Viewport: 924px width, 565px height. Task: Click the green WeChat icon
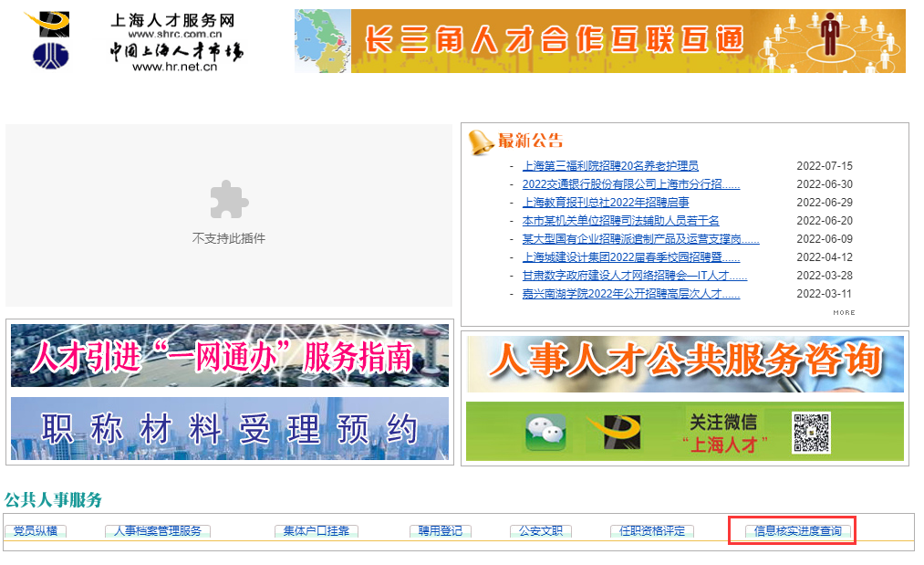545,433
